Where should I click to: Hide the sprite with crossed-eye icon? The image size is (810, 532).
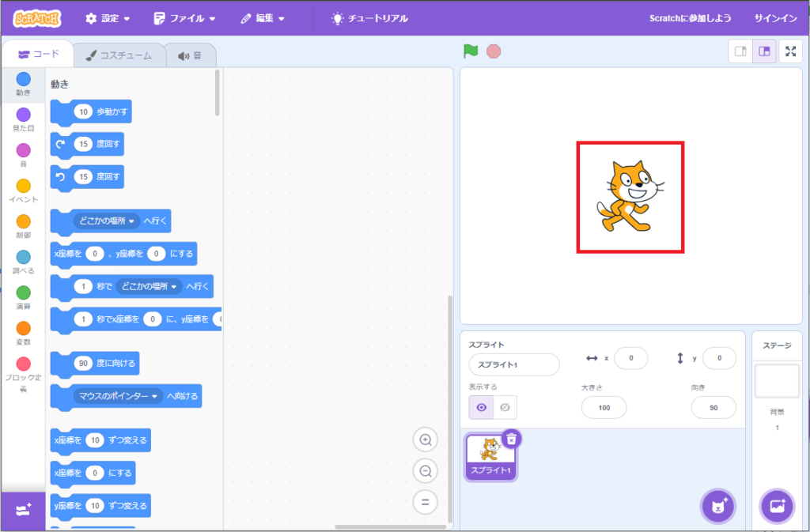tap(505, 407)
